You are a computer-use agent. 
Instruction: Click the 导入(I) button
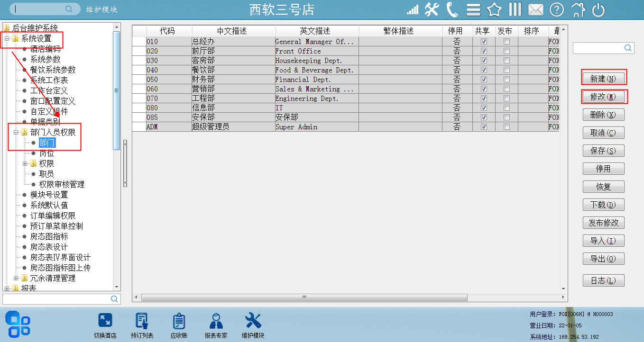point(603,241)
